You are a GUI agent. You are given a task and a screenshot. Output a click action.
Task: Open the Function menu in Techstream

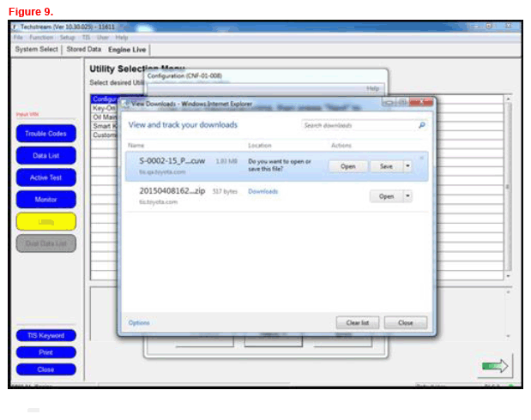click(41, 37)
